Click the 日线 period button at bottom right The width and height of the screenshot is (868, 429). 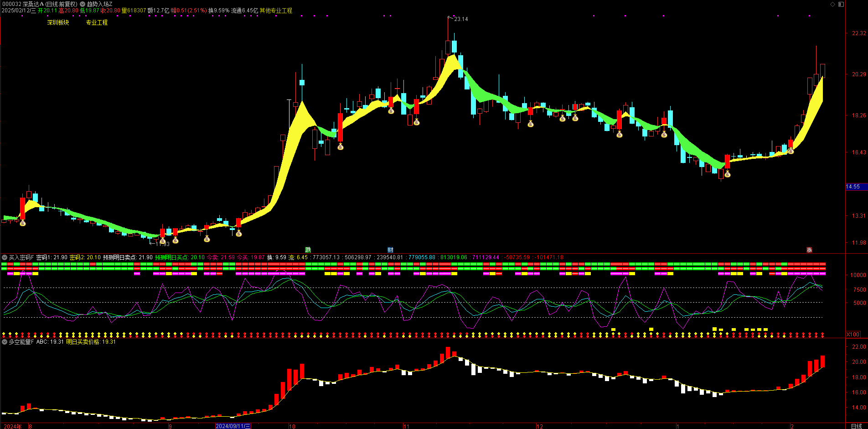[x=857, y=426]
